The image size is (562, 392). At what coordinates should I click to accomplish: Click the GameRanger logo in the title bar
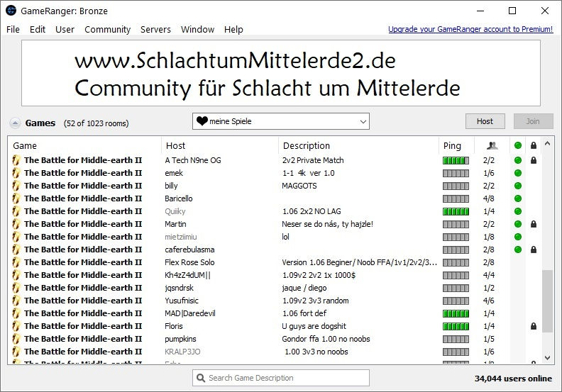[x=11, y=11]
